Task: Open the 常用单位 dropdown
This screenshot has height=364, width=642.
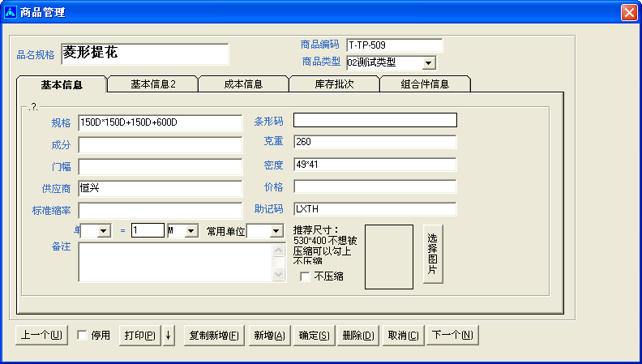Action: click(276, 231)
